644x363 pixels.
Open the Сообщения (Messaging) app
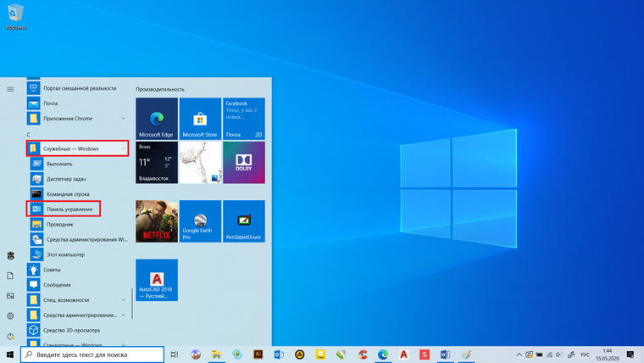tap(77, 285)
